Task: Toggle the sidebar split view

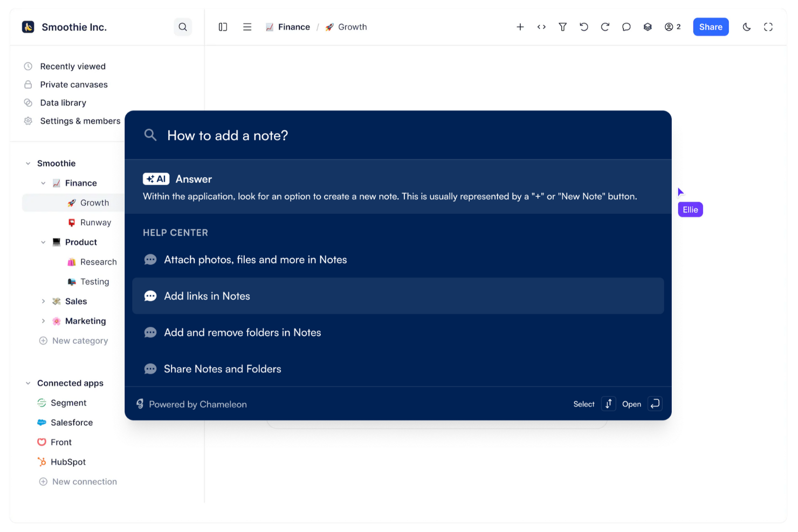Action: pyautogui.click(x=223, y=26)
